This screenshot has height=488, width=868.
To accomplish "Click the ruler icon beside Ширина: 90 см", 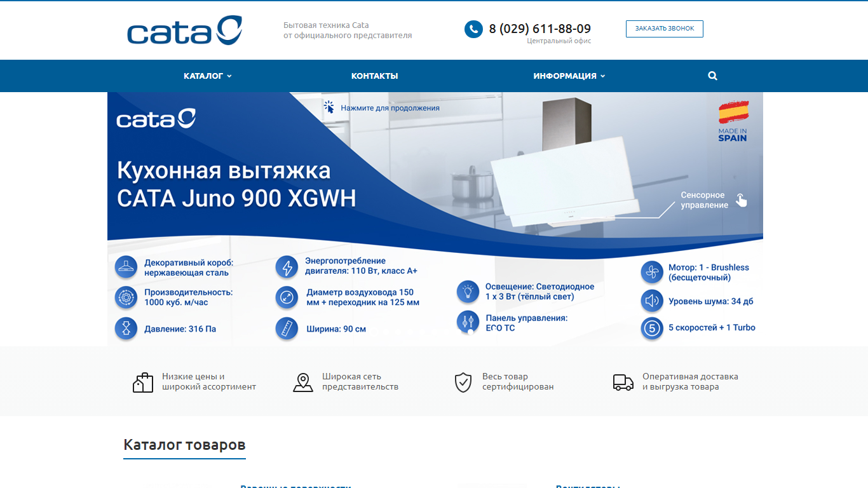I will [x=287, y=328].
